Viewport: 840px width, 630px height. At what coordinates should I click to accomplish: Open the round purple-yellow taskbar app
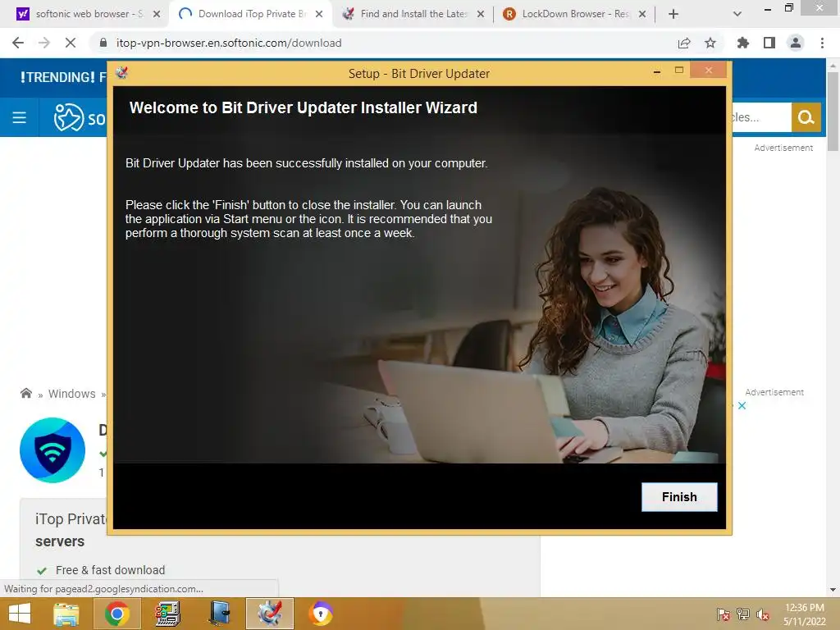click(321, 614)
